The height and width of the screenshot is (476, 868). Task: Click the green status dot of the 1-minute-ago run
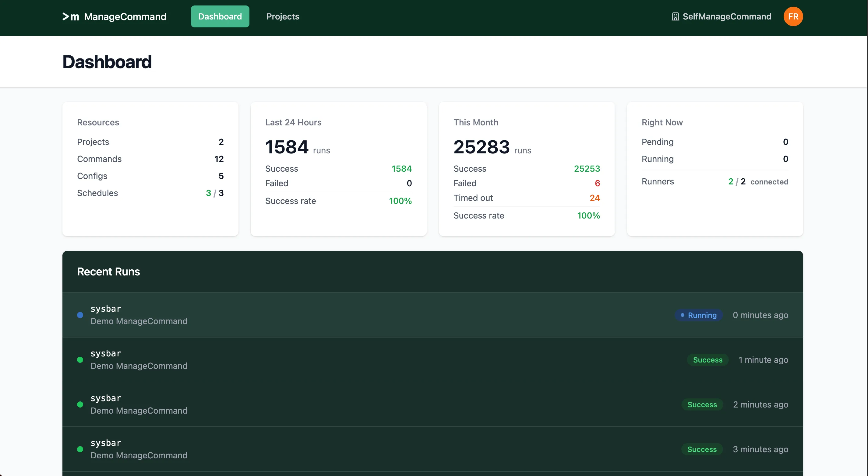tap(80, 360)
